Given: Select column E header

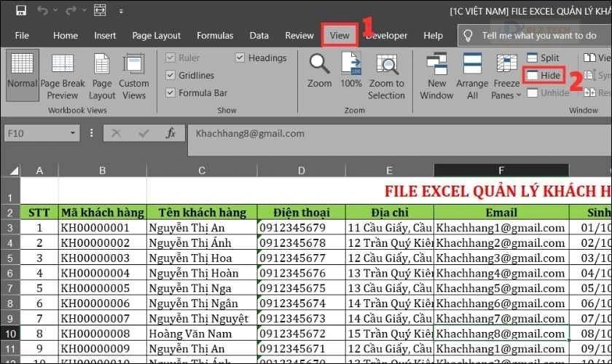Looking at the screenshot, I should coord(389,170).
